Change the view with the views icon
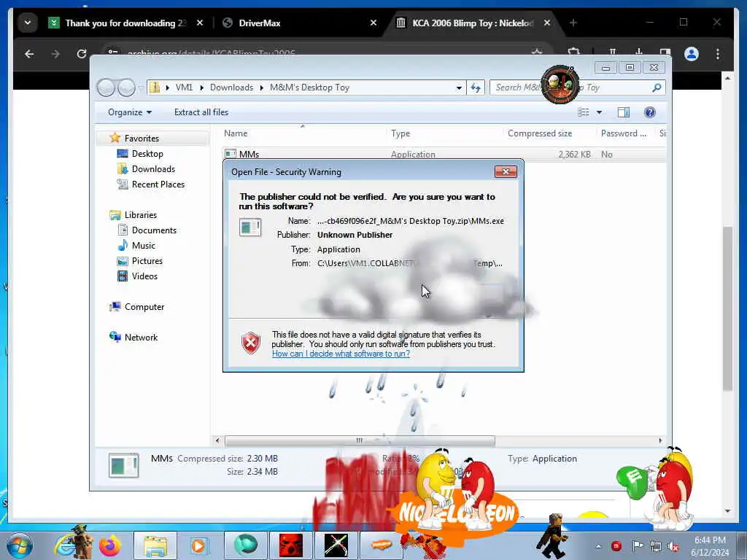Image resolution: width=747 pixels, height=560 pixels. pos(584,112)
